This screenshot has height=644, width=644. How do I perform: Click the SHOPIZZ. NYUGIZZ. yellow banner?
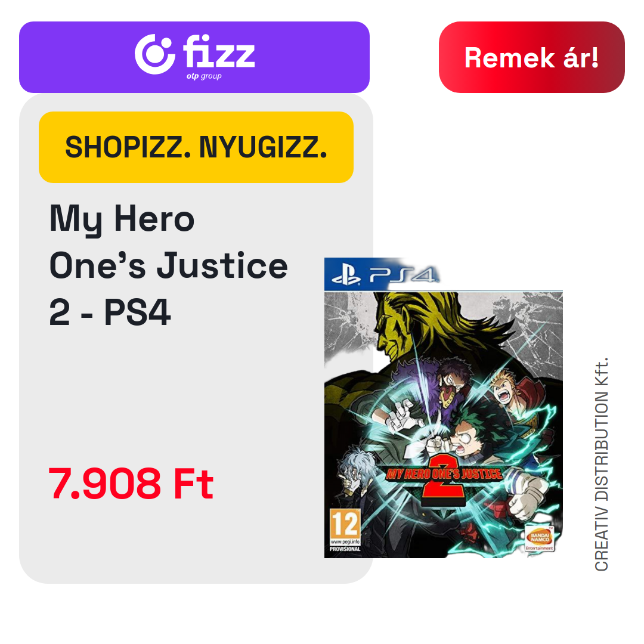(x=196, y=147)
